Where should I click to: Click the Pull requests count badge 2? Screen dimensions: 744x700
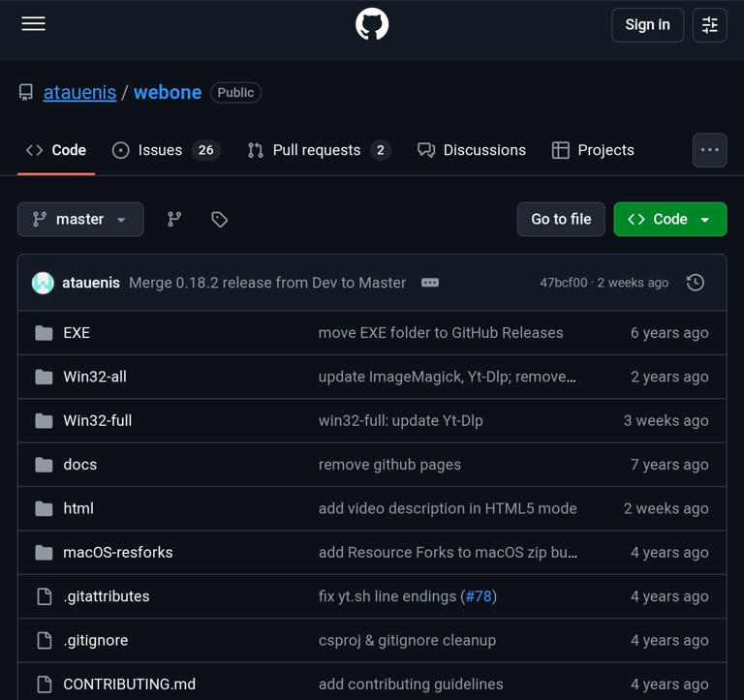[381, 150]
